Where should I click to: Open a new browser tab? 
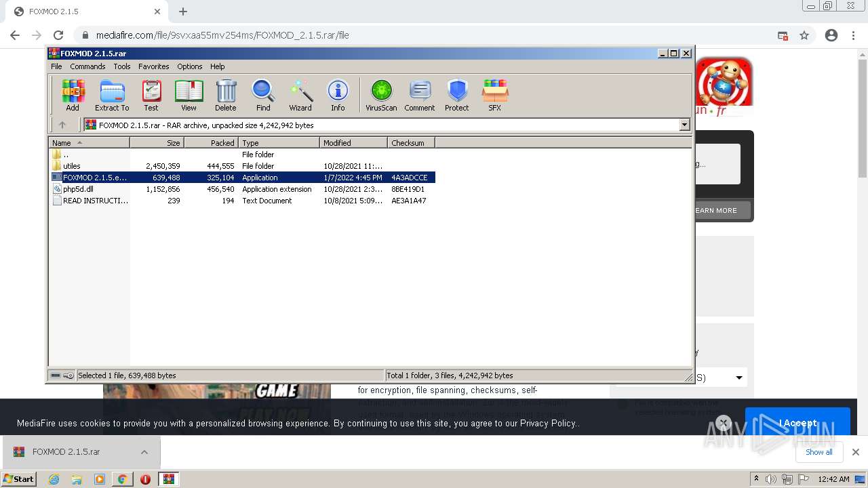183,12
